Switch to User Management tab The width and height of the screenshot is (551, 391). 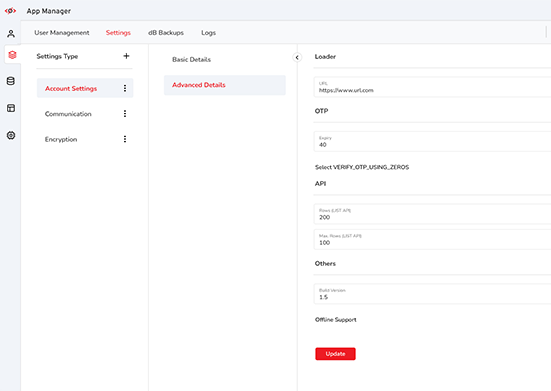click(x=62, y=33)
